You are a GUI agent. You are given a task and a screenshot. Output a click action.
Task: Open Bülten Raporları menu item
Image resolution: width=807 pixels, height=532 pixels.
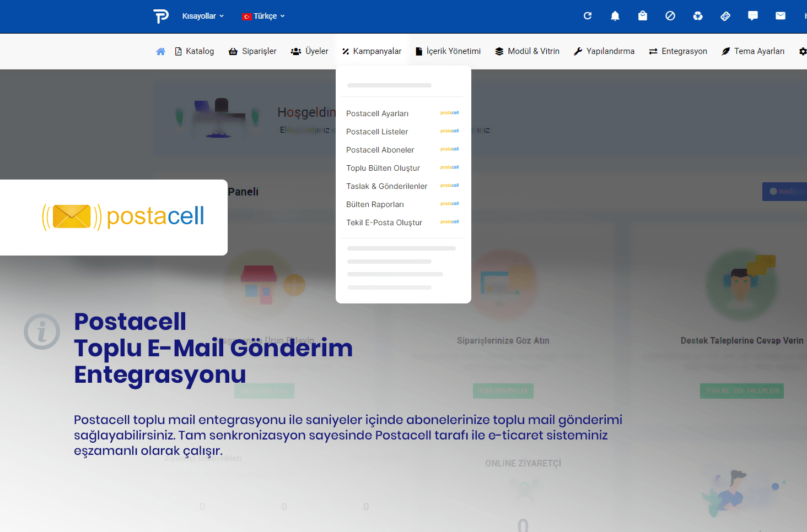(375, 204)
